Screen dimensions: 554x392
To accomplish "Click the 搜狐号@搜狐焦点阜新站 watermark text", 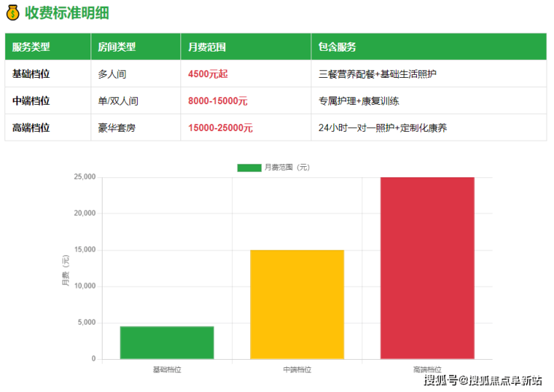I will coord(483,382).
